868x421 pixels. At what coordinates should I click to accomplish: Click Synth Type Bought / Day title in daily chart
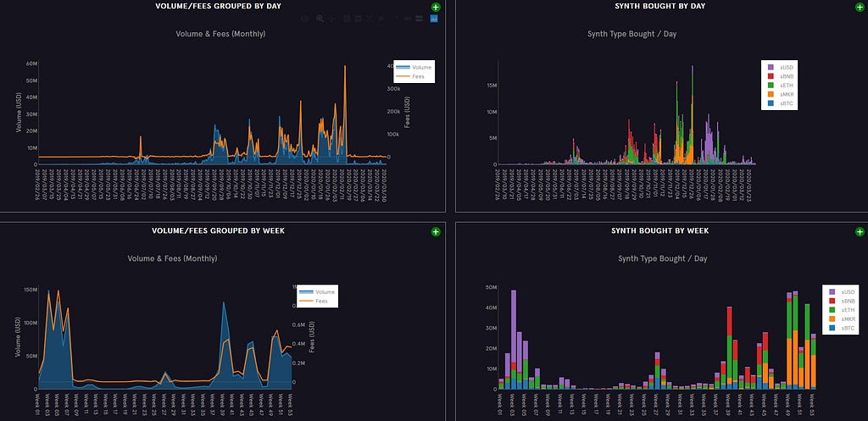632,34
